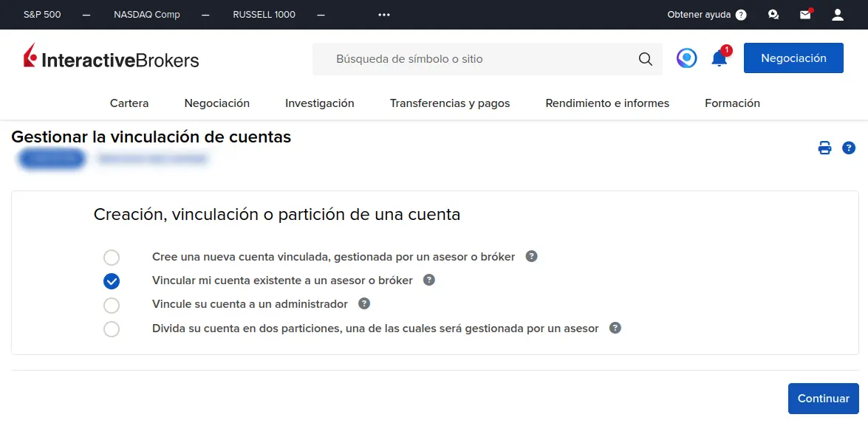Click the page help question mark icon
This screenshot has height=437, width=868.
point(848,148)
